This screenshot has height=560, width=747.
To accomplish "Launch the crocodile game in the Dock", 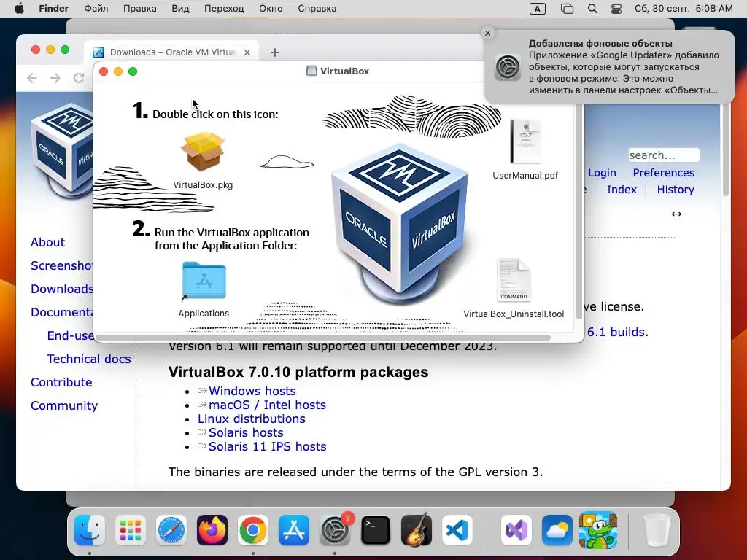I will [598, 530].
